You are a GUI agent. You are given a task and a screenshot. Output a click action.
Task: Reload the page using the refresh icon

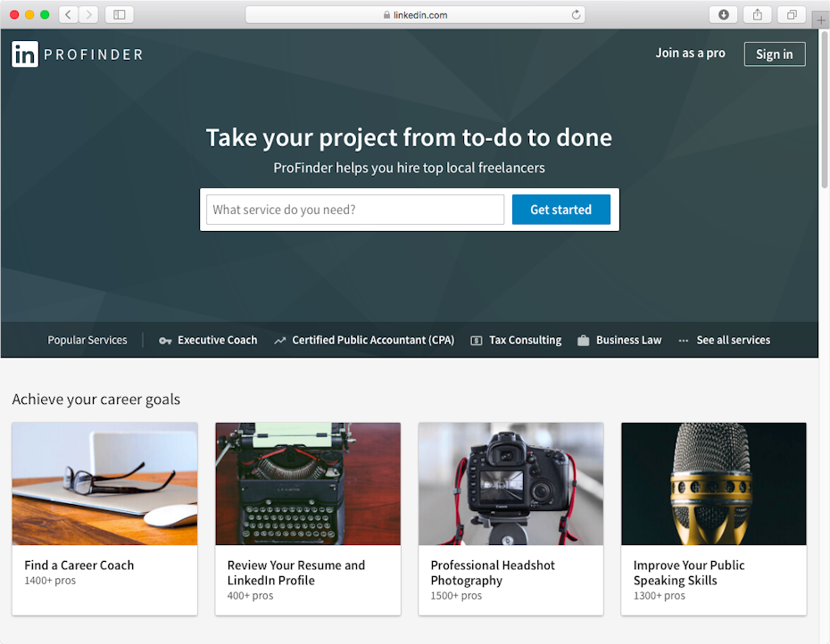point(576,14)
